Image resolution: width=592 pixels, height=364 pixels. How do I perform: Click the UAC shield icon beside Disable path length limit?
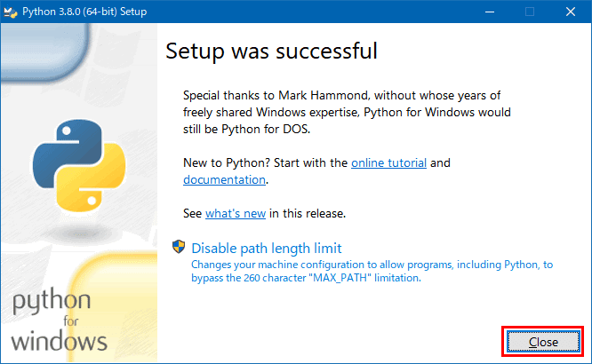(x=179, y=247)
